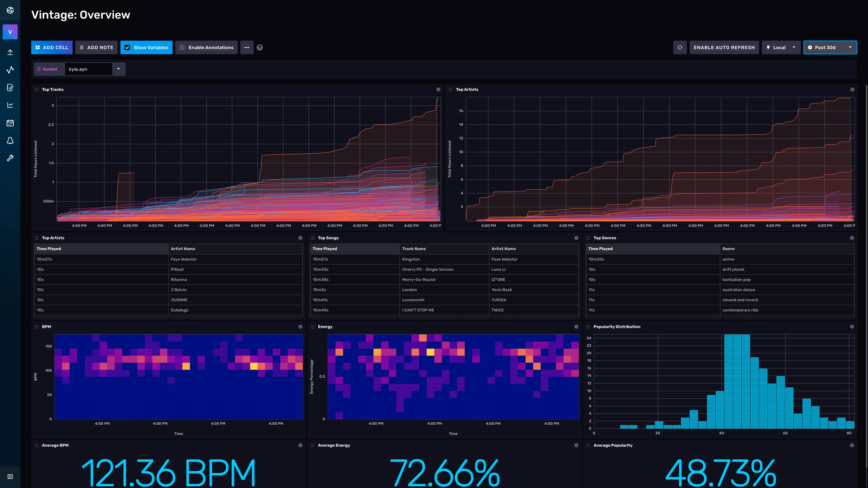Select the drift phonk genre cell
Viewport: 868px width, 488px height.
click(x=787, y=269)
